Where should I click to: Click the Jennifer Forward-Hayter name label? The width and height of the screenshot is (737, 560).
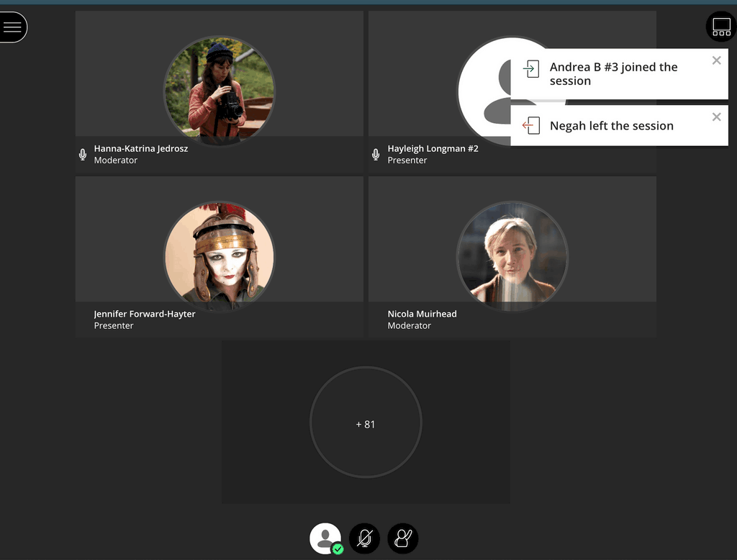(x=145, y=314)
